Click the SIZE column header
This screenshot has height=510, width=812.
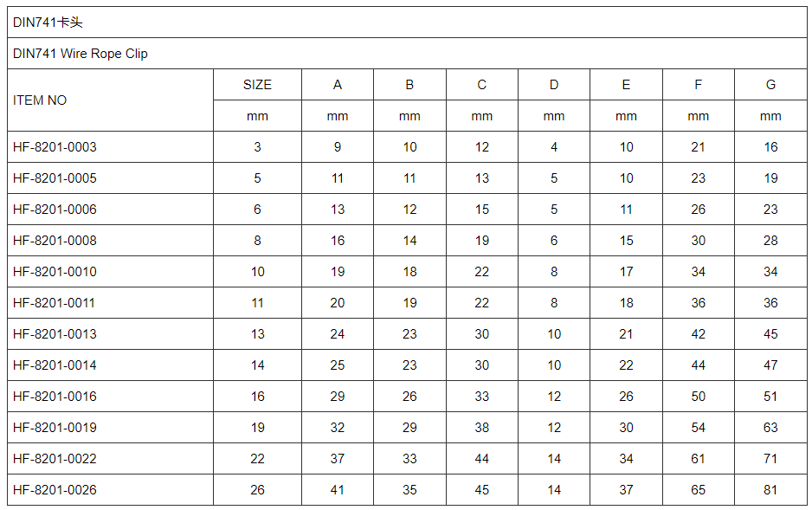point(257,85)
